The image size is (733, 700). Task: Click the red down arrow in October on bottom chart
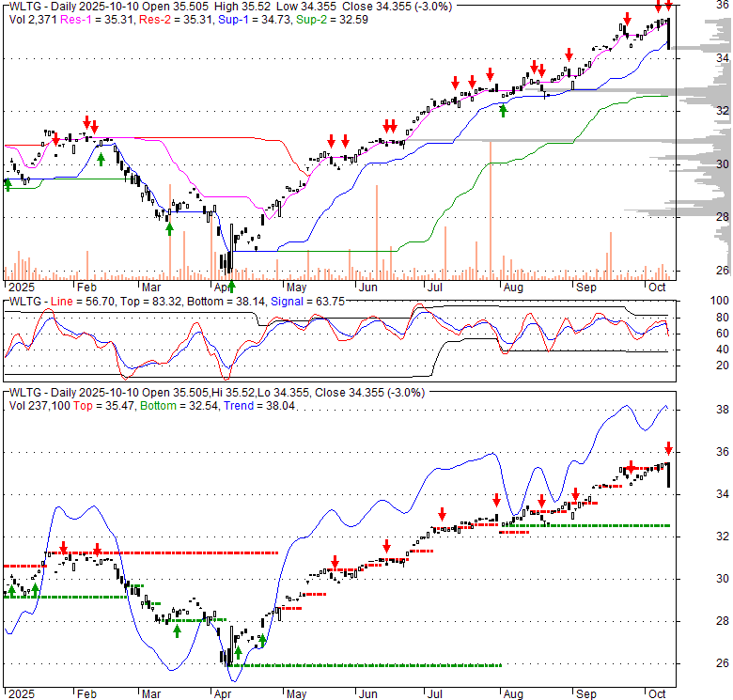point(668,448)
